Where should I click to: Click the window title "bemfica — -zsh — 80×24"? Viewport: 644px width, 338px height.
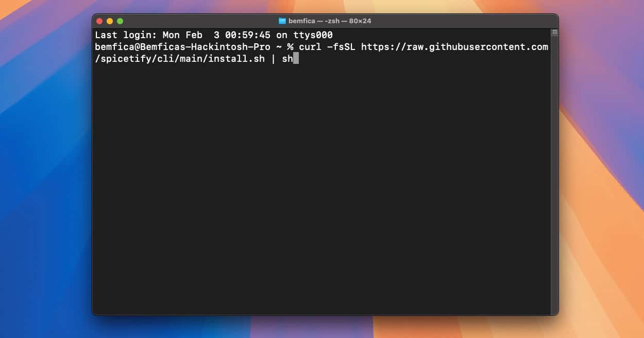329,21
